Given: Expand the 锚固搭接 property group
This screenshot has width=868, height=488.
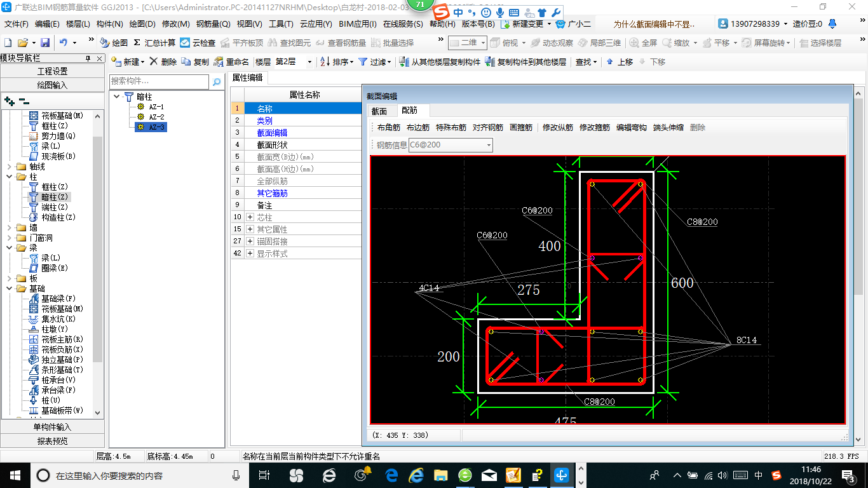Looking at the screenshot, I should 249,241.
